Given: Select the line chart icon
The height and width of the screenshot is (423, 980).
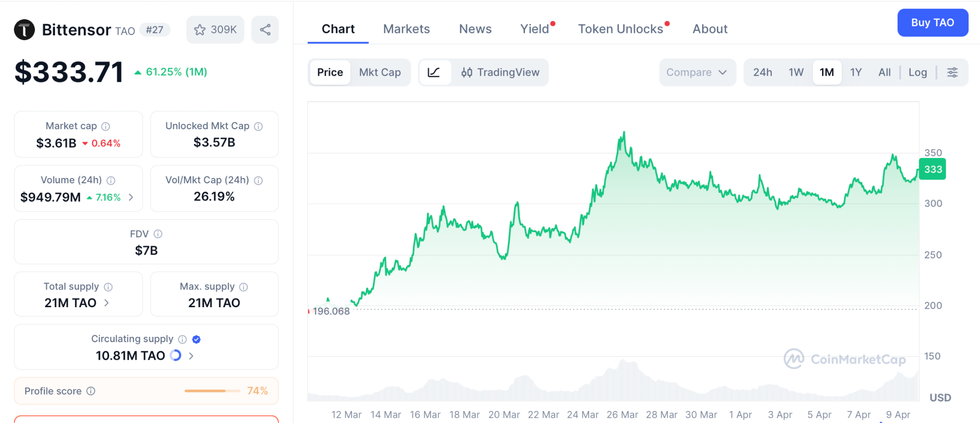Looking at the screenshot, I should point(434,72).
